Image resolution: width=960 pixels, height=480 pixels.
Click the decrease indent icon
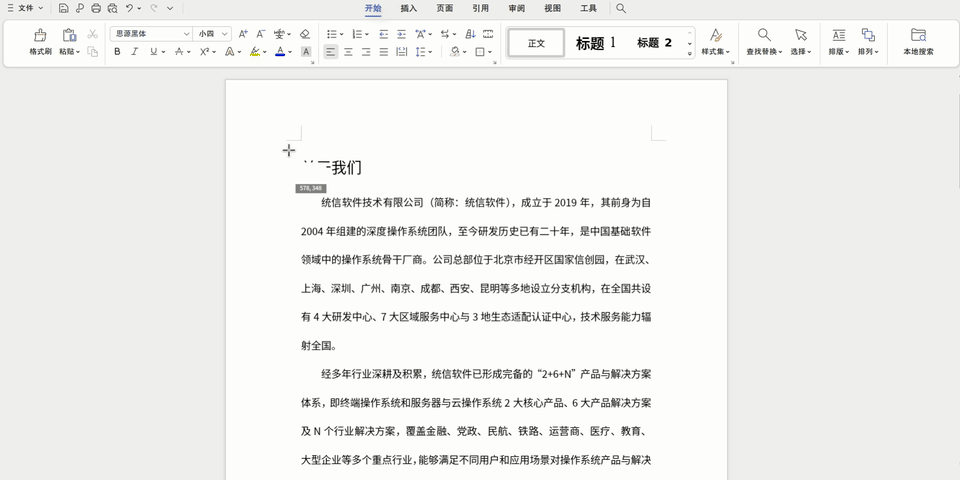click(x=383, y=34)
